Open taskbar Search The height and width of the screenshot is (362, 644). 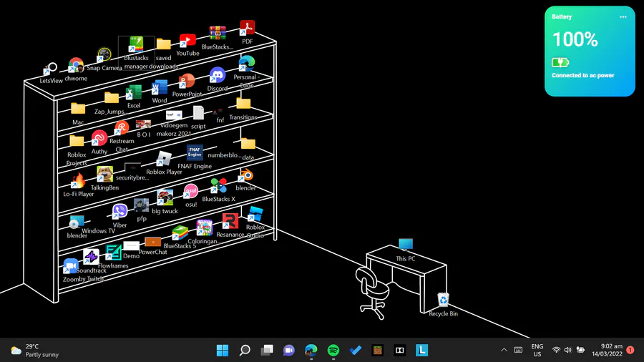click(245, 350)
